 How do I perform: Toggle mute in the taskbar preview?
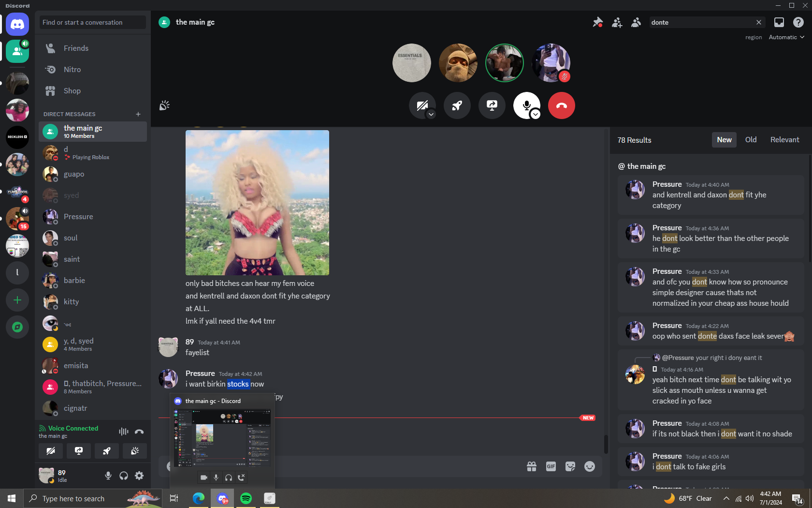point(216,478)
